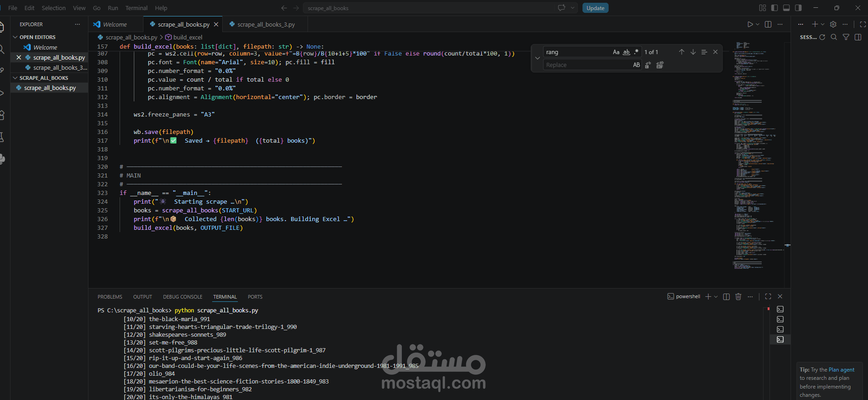868x400 pixels.
Task: Click build_excel in the breadcrumb
Action: 187,37
